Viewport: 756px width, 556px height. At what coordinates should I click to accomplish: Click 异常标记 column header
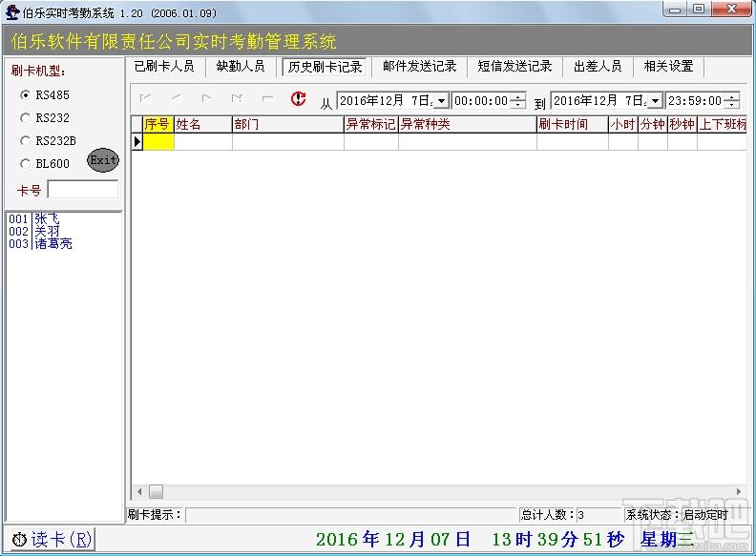tap(370, 124)
